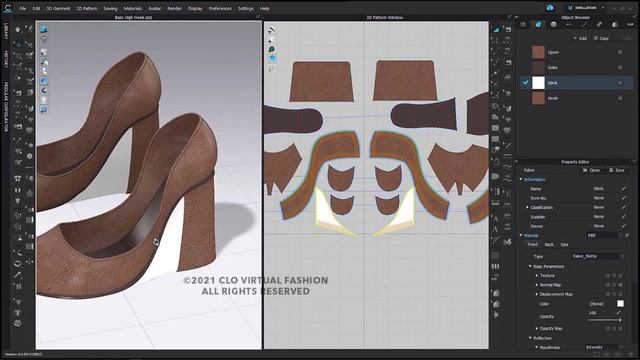640x360 pixels.
Task: Click the cloud icon in the top bar
Action: (x=550, y=8)
